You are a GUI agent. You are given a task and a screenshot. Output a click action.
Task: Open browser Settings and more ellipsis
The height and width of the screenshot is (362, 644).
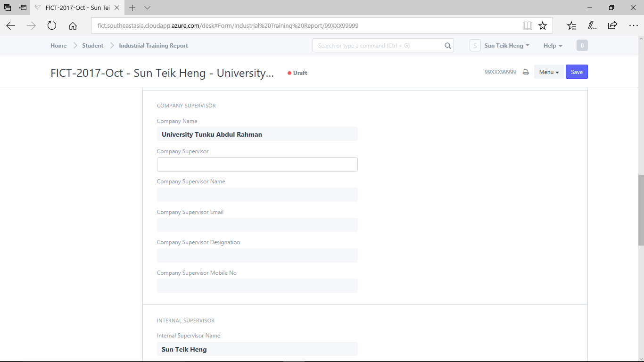pyautogui.click(x=633, y=26)
